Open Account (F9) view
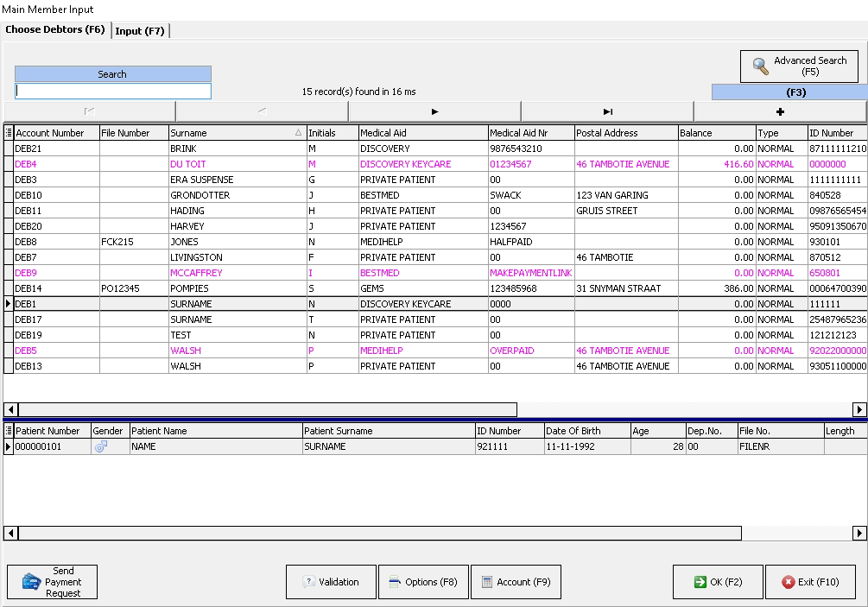 516,582
